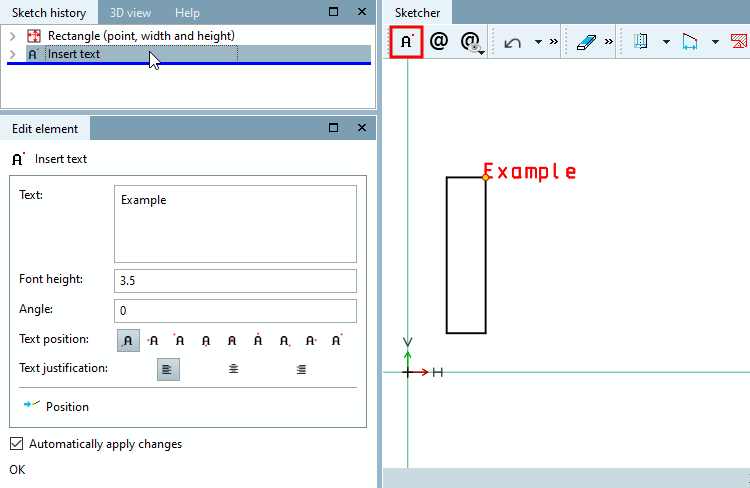Click the undo arrow icon
The image size is (750, 488).
[x=512, y=43]
